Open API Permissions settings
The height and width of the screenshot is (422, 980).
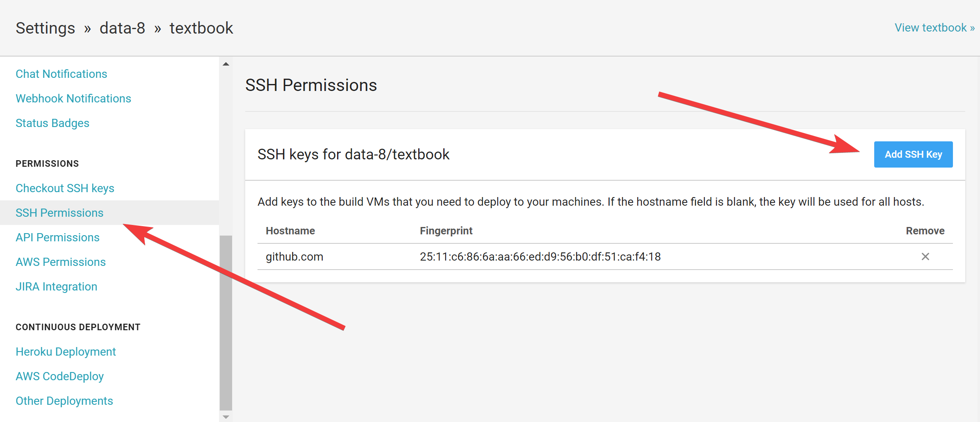pos(57,237)
